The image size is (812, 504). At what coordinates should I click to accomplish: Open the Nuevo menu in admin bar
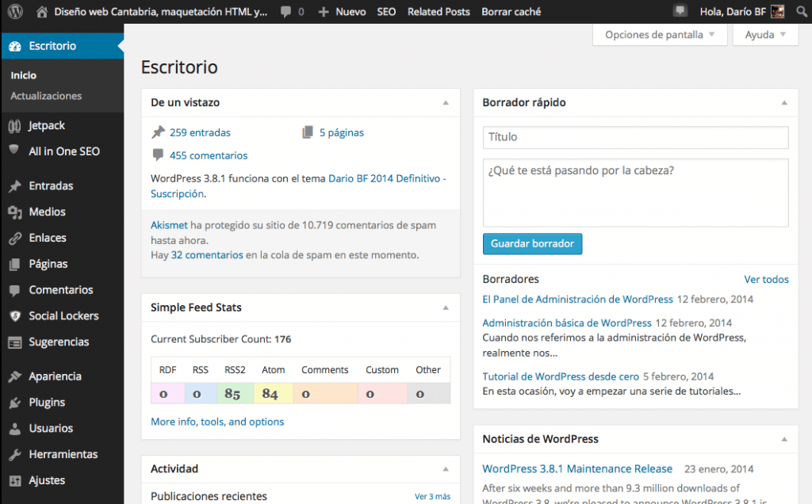point(343,12)
